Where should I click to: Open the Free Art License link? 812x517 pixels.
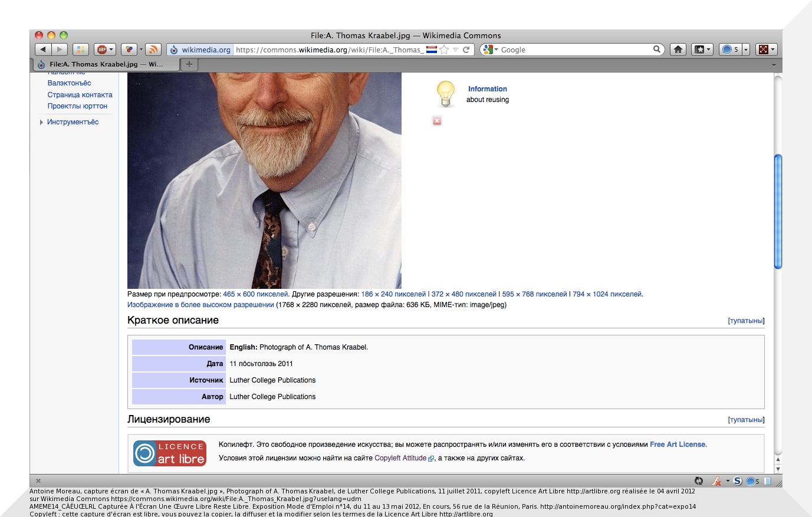pyautogui.click(x=678, y=444)
